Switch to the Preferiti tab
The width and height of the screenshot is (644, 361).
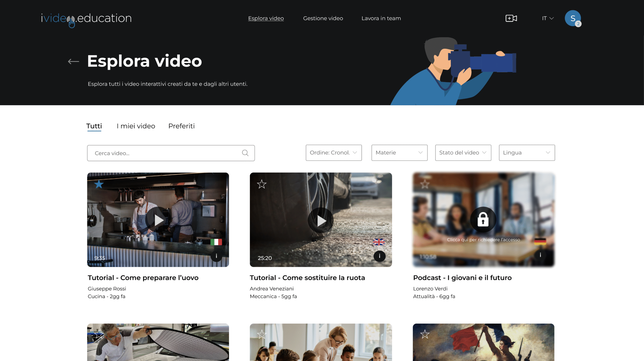coord(181,126)
